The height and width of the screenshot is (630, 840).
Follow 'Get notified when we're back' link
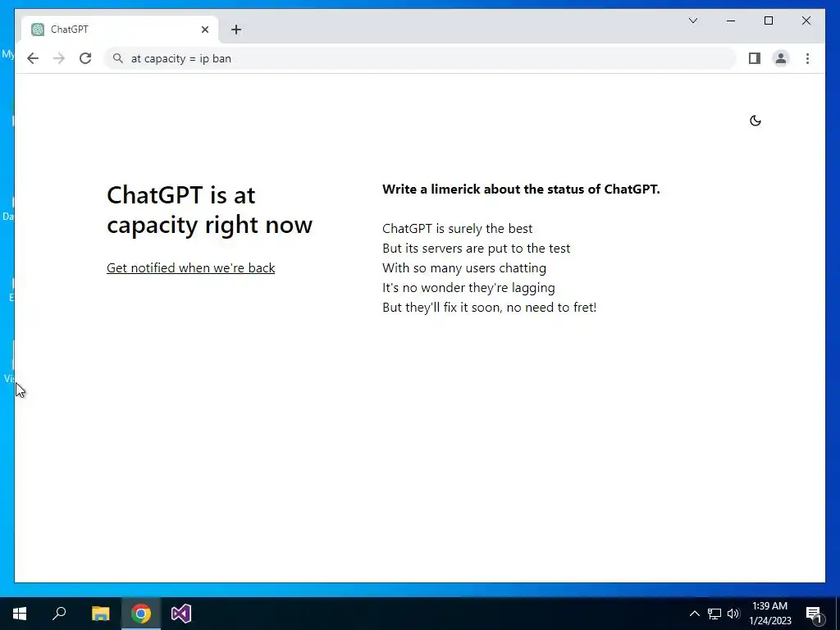(x=190, y=268)
